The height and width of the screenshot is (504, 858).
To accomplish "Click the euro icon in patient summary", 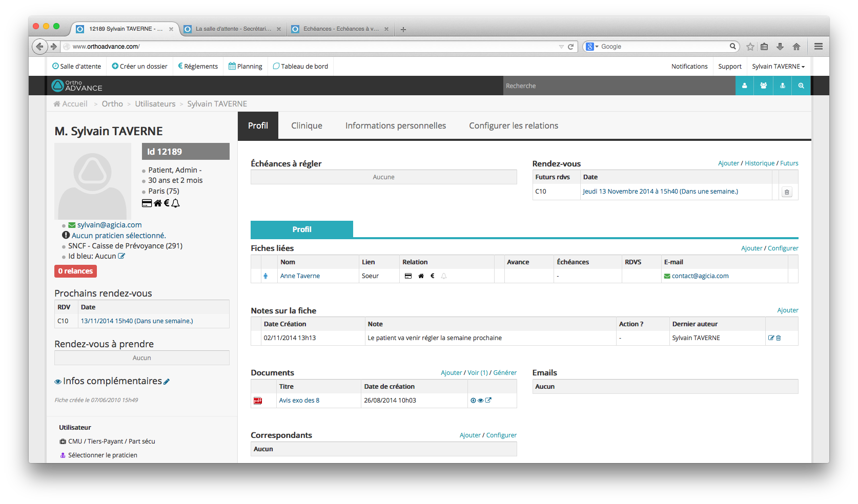I will tap(167, 203).
